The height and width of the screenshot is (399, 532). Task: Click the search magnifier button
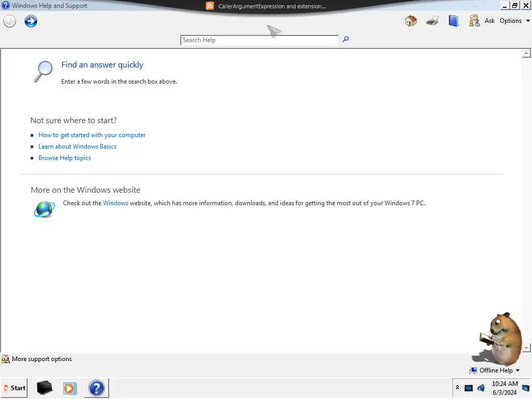click(x=345, y=39)
